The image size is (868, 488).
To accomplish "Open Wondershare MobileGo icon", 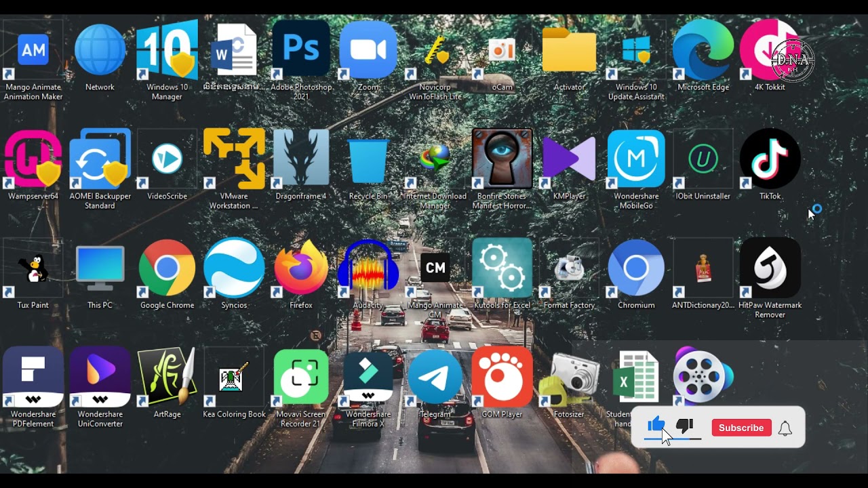I will pos(636,160).
